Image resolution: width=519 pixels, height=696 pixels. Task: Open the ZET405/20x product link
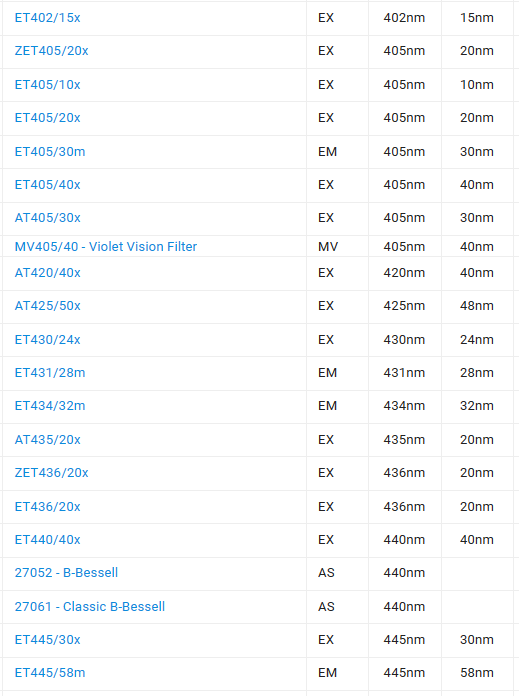click(52, 51)
